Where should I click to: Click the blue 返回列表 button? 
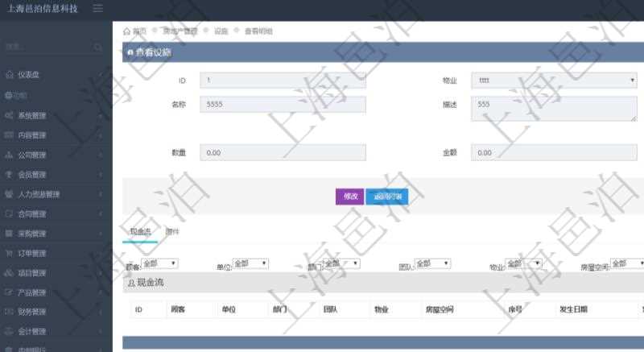point(387,197)
